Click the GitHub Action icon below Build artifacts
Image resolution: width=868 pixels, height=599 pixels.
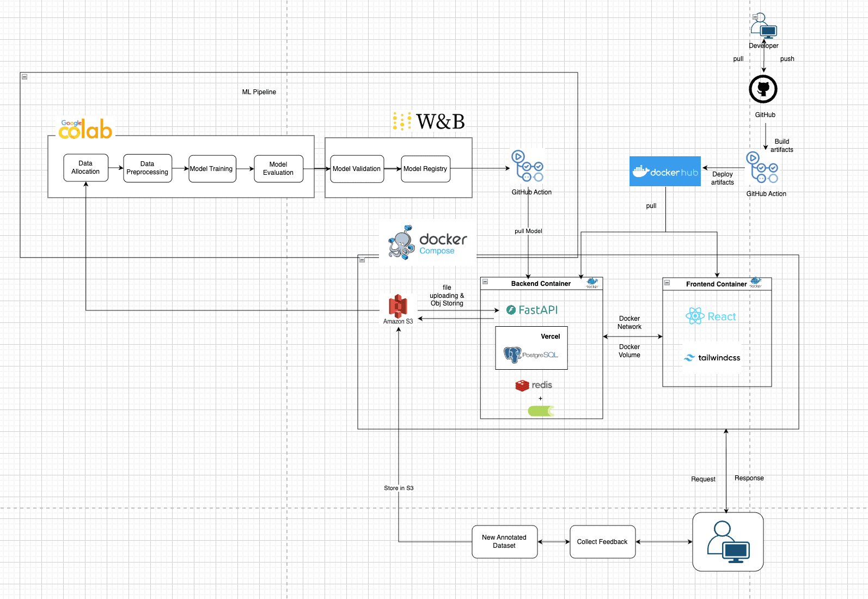click(762, 167)
